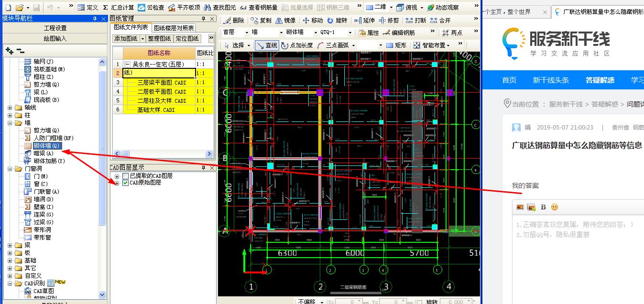
Task: Open the 俯视 view direction dropdown
Action: pos(422,8)
